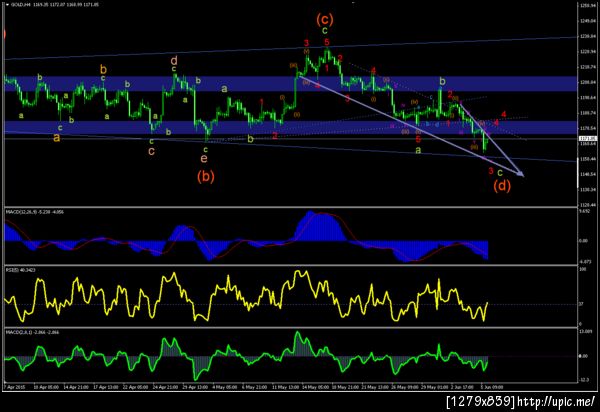Select the lower blue support zone rectangle

pos(290,127)
